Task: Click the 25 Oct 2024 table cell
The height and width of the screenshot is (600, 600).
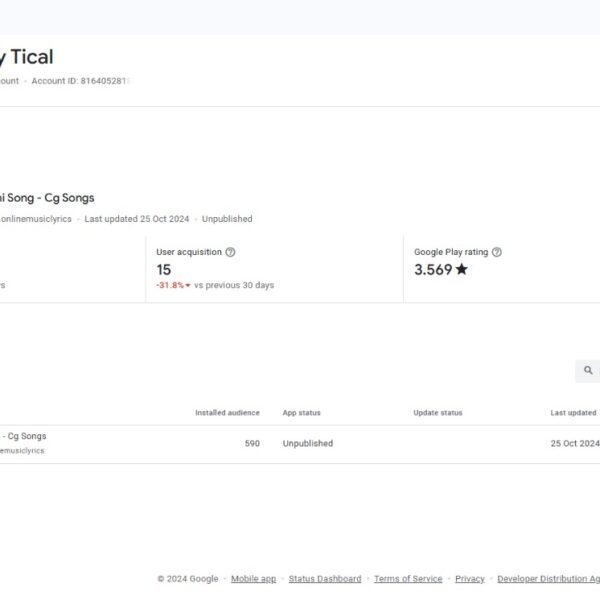Action: 575,443
